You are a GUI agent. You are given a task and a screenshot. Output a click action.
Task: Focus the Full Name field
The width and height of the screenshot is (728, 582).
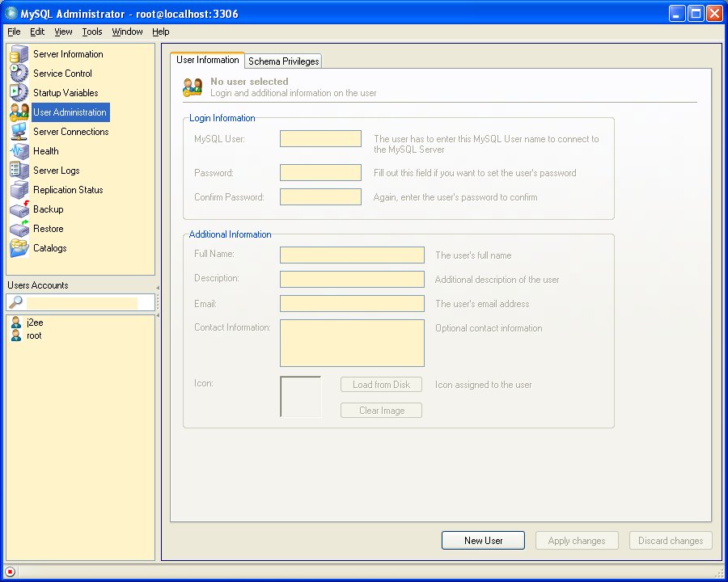352,255
